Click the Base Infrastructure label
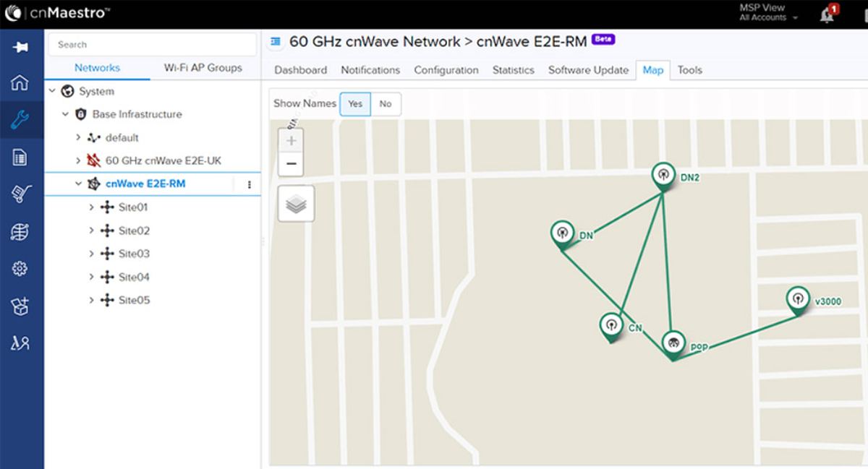Viewport: 868px width, 469px height. coord(137,114)
